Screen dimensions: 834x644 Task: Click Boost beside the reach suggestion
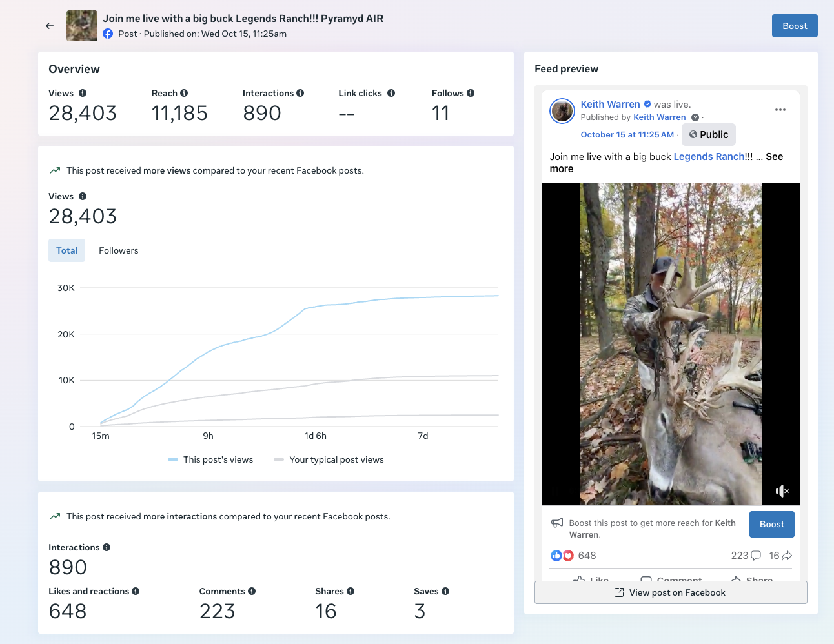771,525
